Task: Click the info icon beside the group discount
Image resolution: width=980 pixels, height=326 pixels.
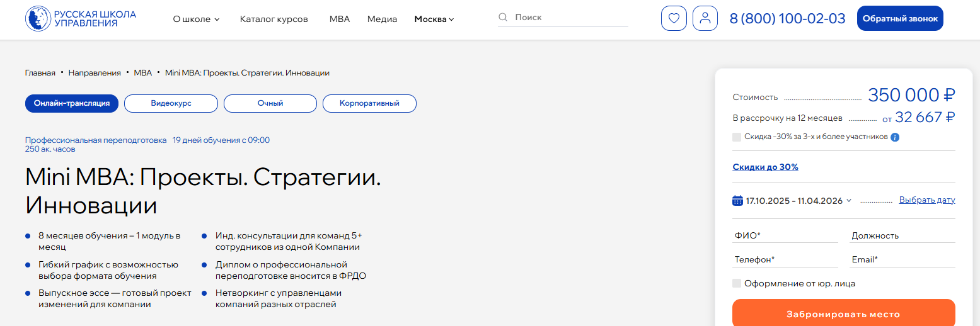Action: [895, 137]
